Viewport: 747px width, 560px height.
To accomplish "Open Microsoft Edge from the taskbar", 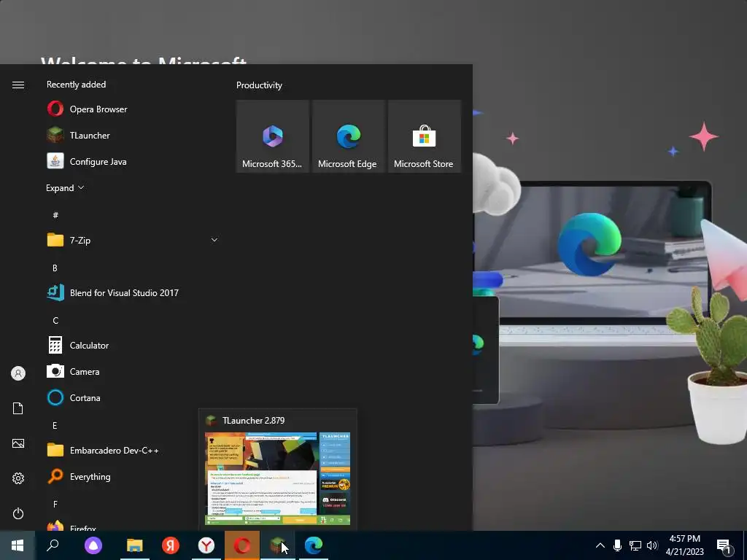I will [314, 545].
